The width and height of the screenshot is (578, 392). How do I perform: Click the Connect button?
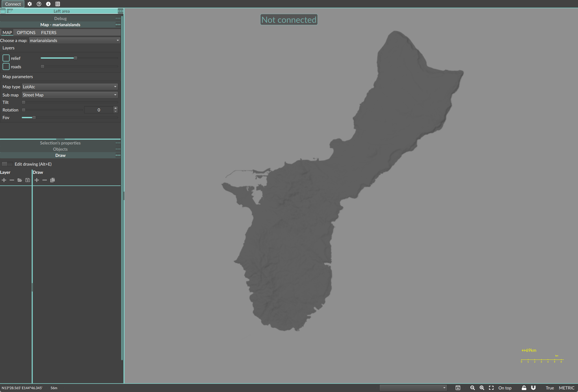click(13, 4)
